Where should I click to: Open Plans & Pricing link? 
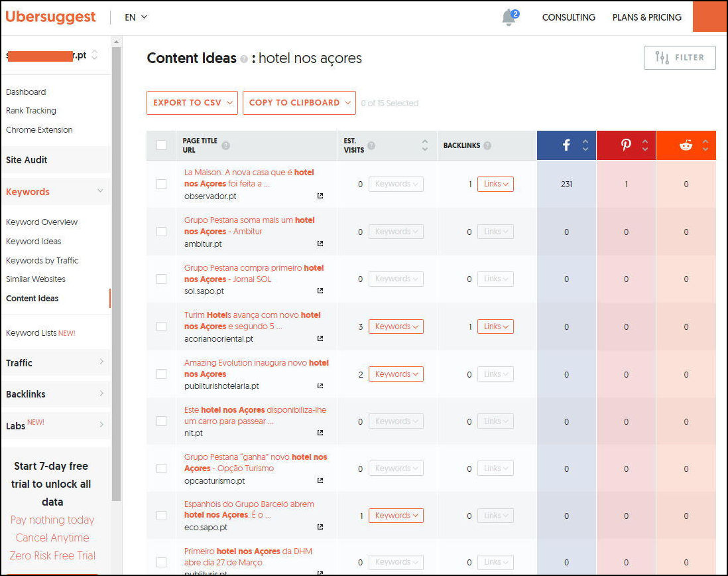pos(646,17)
